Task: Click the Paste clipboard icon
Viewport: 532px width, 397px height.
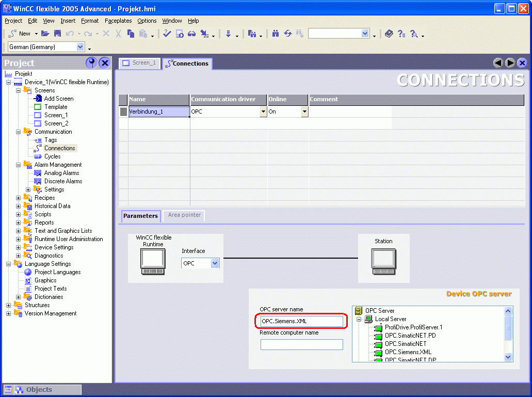Action: click(x=143, y=34)
